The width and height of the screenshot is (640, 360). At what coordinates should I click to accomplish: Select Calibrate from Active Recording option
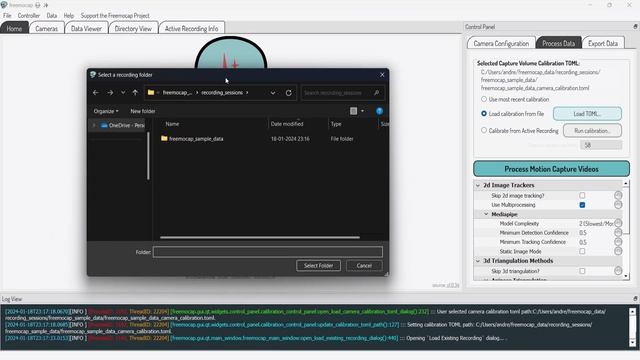pos(484,131)
